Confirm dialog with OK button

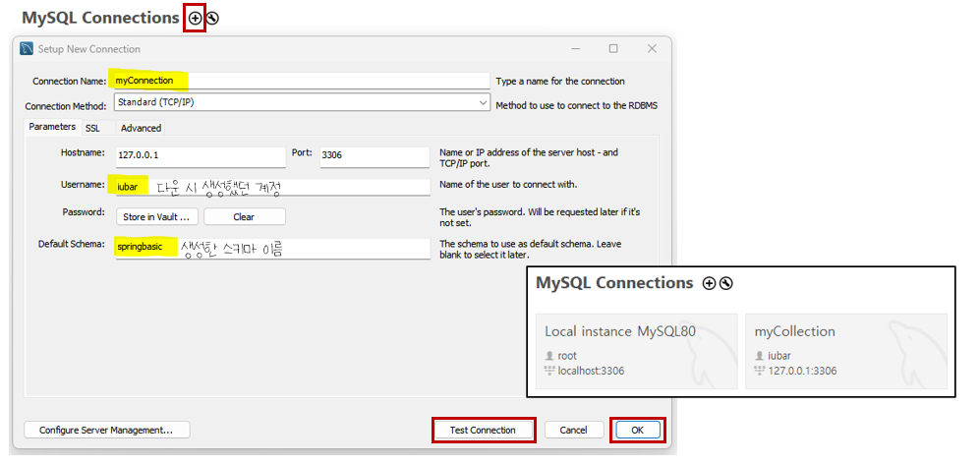pos(638,430)
